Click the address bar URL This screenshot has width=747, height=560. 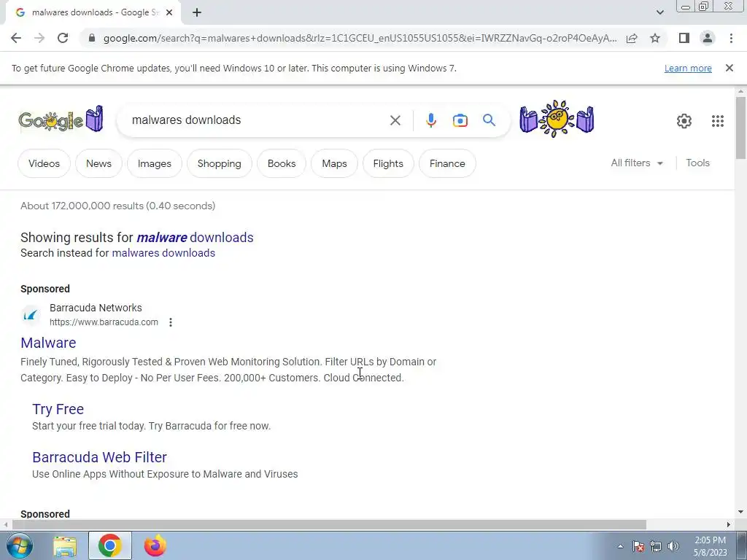pyautogui.click(x=360, y=38)
